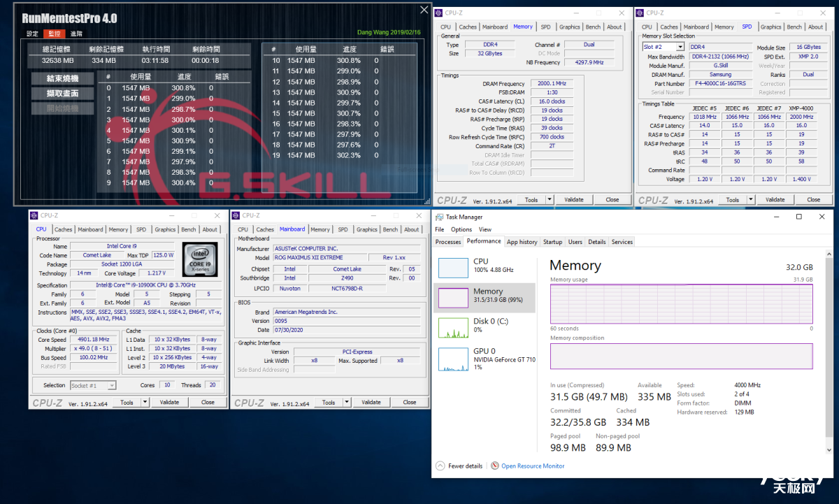This screenshot has width=839, height=504.
Task: Open the Users tab in Task Manager
Action: point(575,242)
